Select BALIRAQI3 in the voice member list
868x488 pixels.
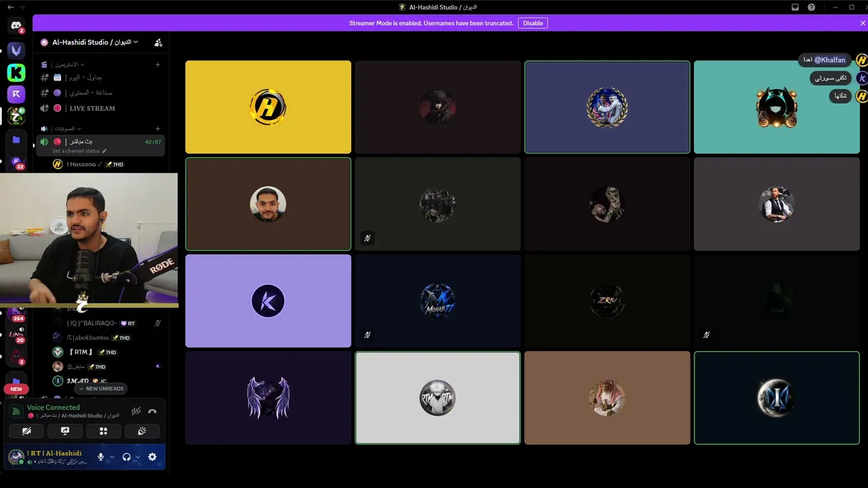click(108, 323)
